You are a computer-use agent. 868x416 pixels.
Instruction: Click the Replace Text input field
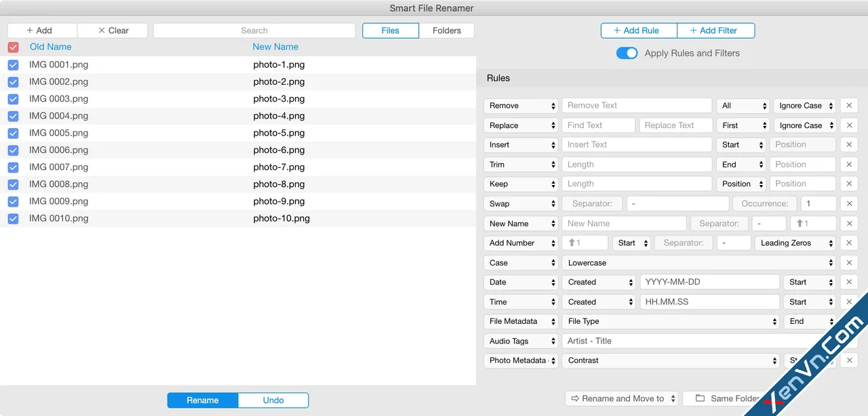pos(675,125)
